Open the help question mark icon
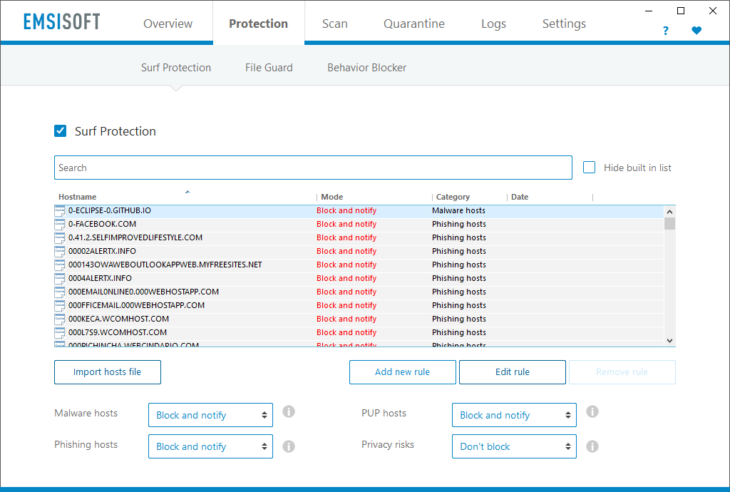 pyautogui.click(x=665, y=31)
